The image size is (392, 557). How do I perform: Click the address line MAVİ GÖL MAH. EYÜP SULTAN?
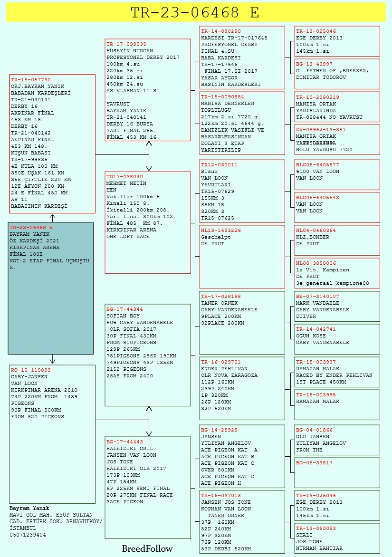[51, 515]
